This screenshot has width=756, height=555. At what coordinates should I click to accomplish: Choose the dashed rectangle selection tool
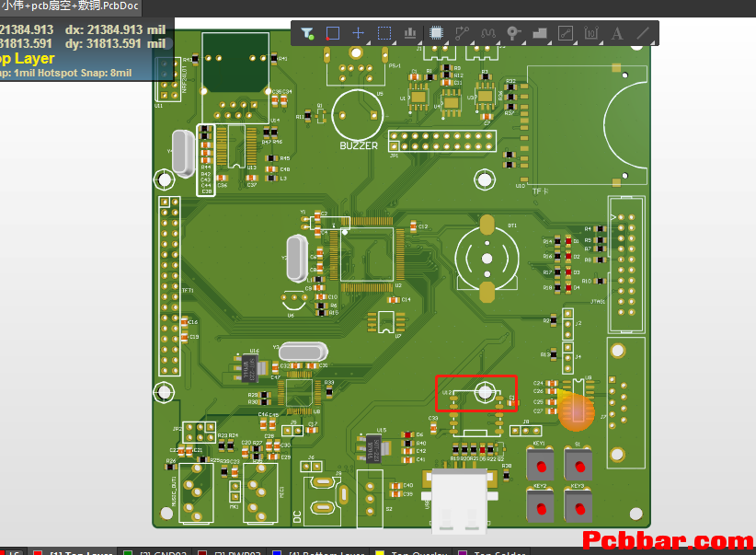click(384, 33)
